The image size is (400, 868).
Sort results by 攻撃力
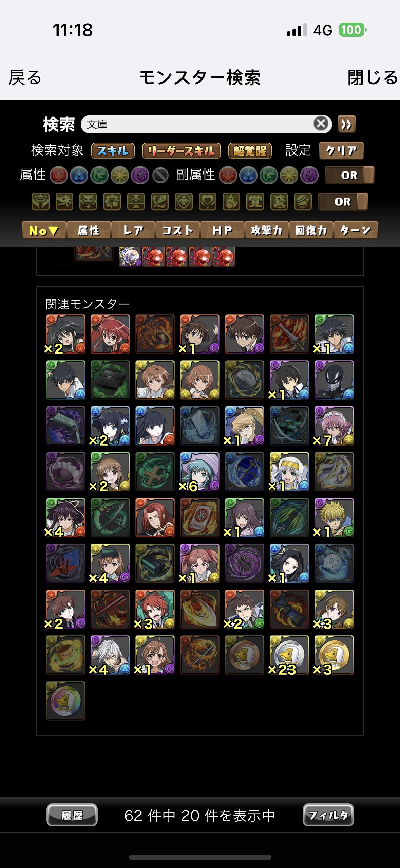pyautogui.click(x=267, y=230)
